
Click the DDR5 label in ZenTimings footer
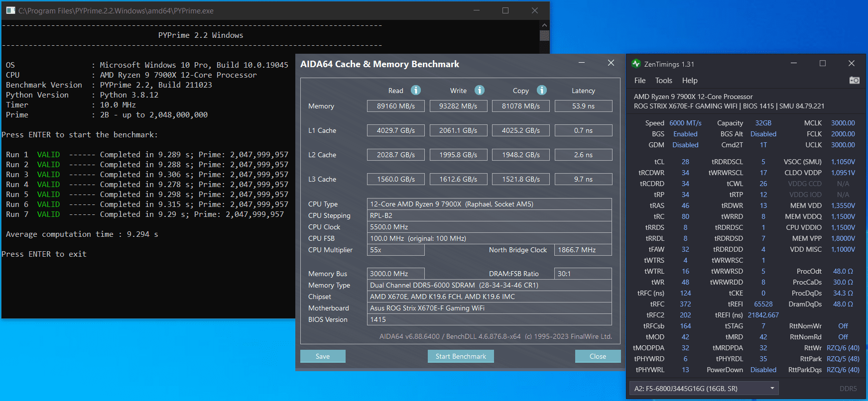[848, 389]
